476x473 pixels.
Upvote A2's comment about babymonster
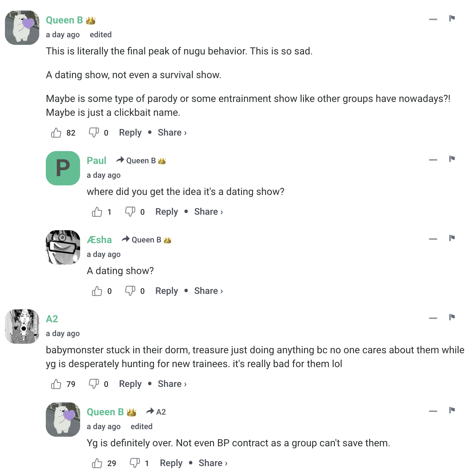point(56,384)
